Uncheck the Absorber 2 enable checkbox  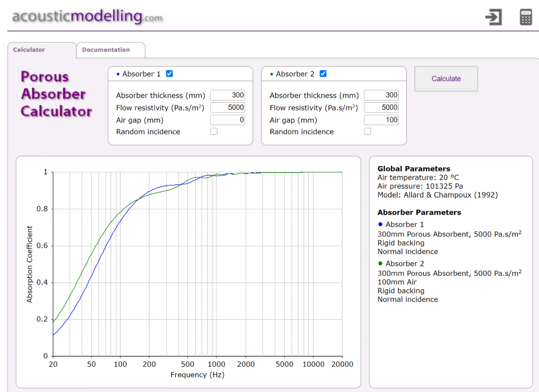click(x=323, y=74)
